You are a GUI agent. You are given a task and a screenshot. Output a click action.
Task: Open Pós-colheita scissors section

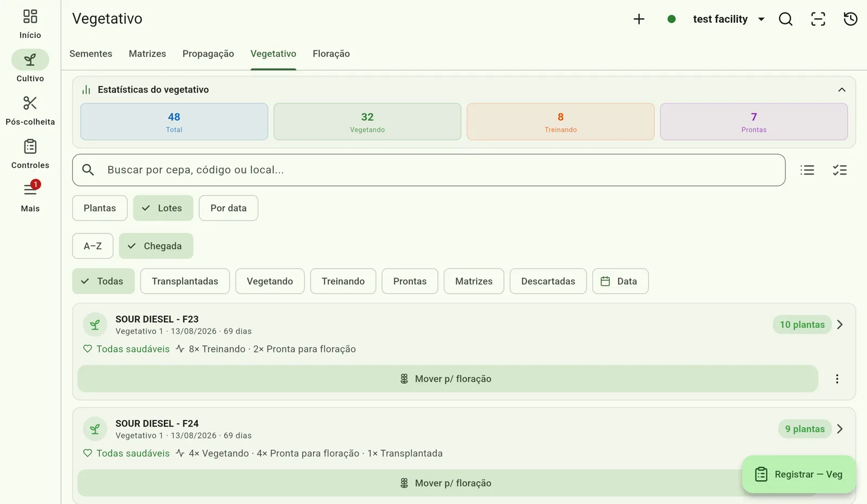(x=30, y=110)
